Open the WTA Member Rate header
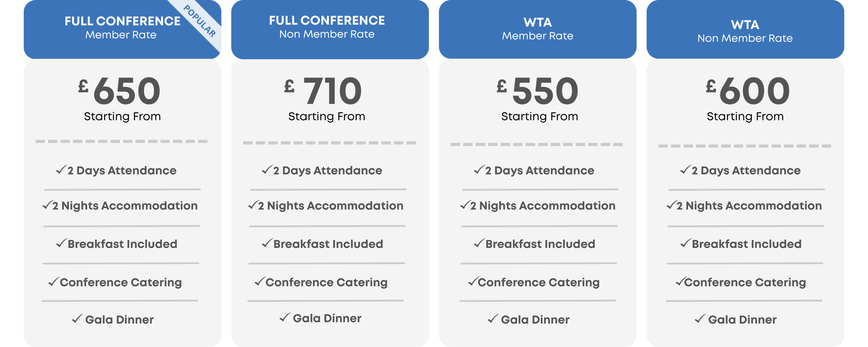 tap(537, 29)
